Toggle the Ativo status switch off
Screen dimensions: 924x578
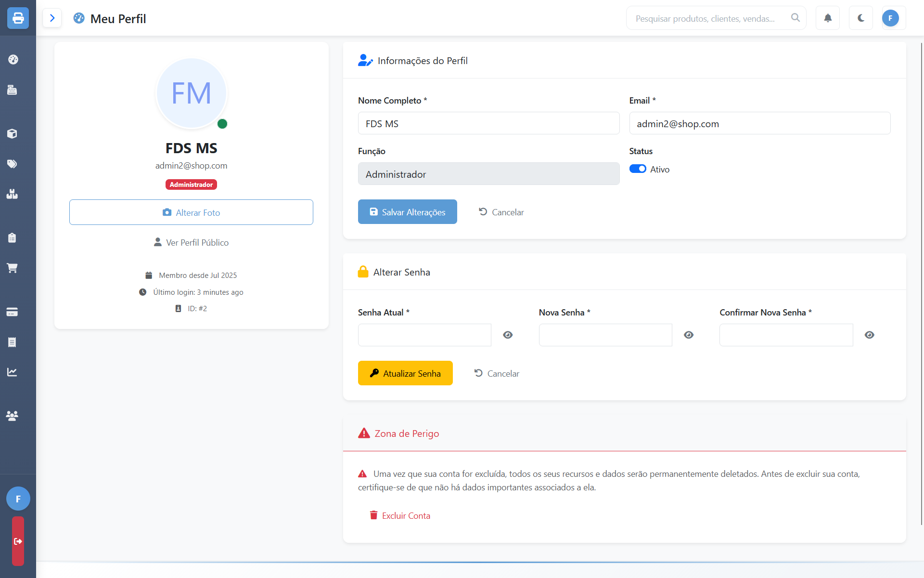638,169
